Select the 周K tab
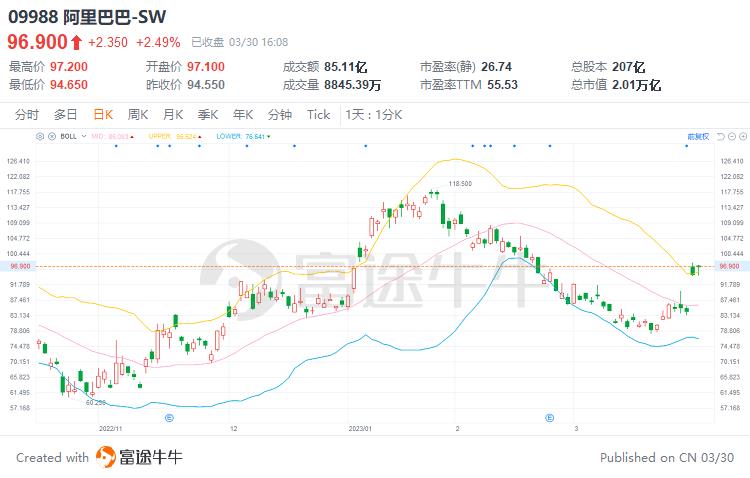Viewport: 750px width, 478px height. [138, 115]
